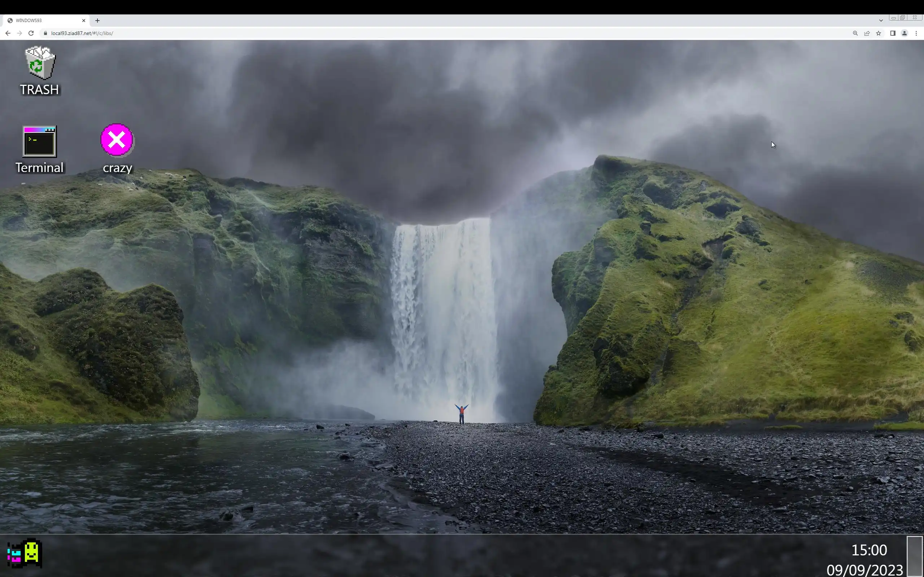Open the browser profile avatar
The width and height of the screenshot is (924, 577).
[x=904, y=33]
